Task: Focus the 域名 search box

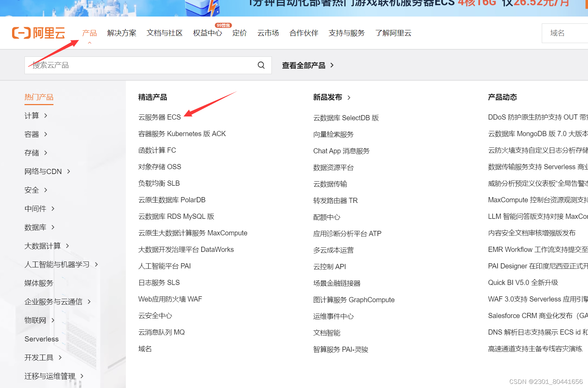Action: point(565,33)
